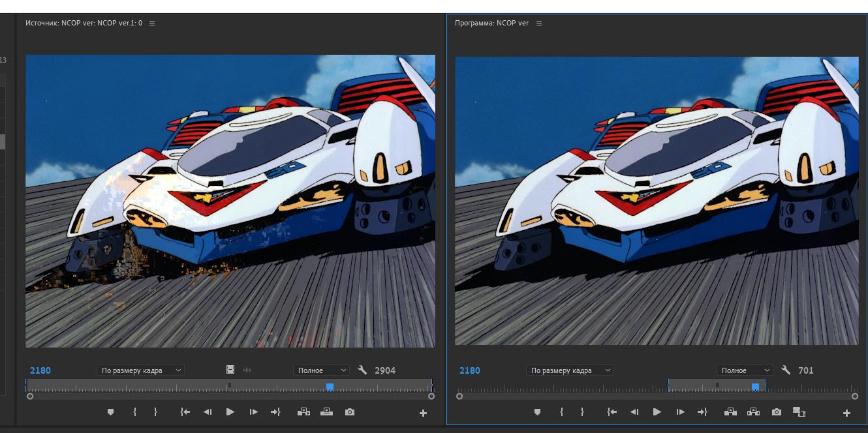Click Overwrite button in Source monitor
The width and height of the screenshot is (868, 433).
pos(326,412)
